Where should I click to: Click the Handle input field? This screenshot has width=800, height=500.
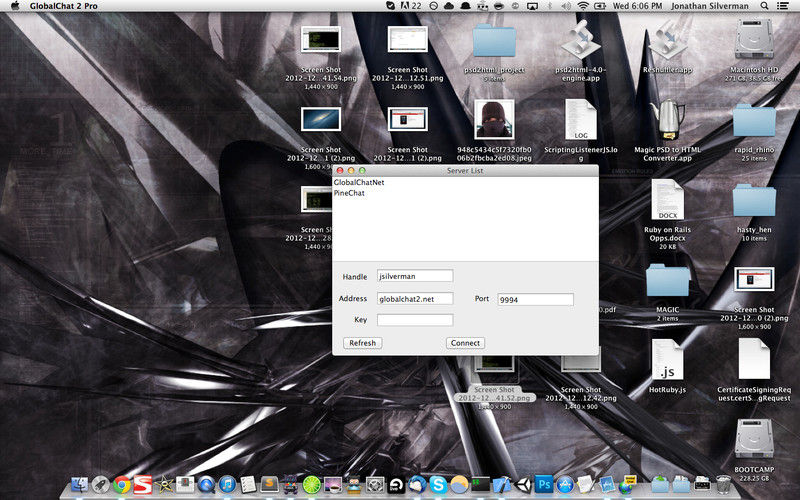coord(415,276)
